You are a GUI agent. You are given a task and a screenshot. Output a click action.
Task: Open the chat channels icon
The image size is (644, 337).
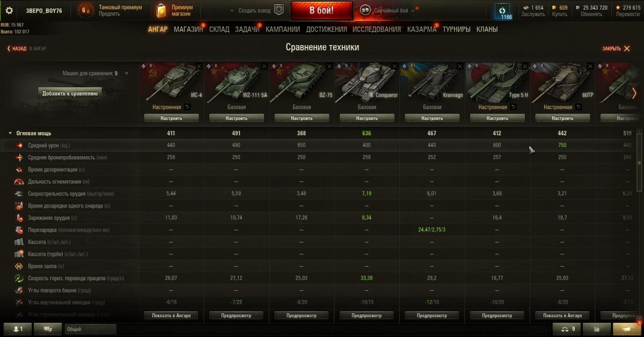coord(48,329)
